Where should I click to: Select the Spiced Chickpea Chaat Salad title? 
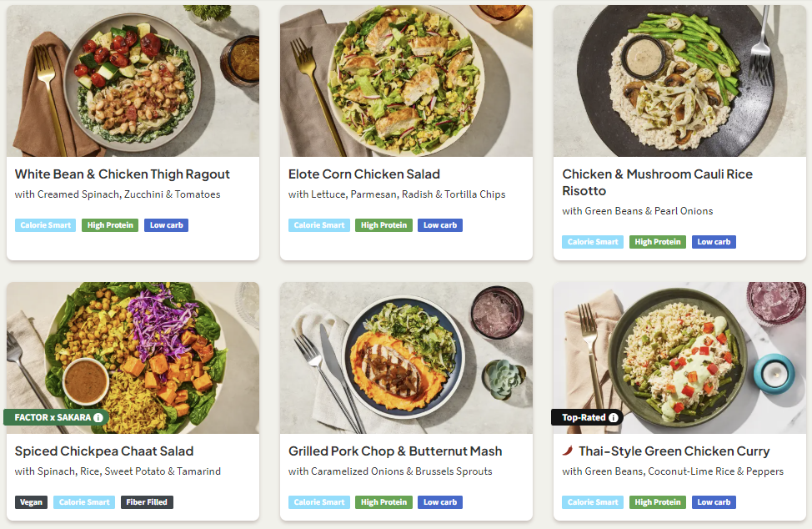pyautogui.click(x=104, y=451)
